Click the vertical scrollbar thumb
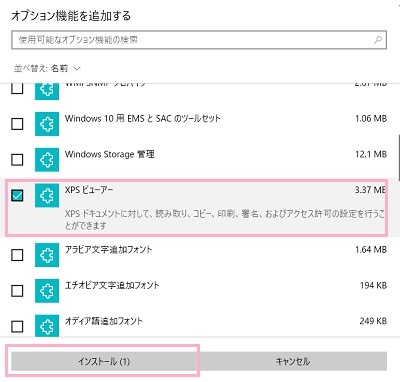The height and width of the screenshot is (382, 400). click(x=398, y=157)
